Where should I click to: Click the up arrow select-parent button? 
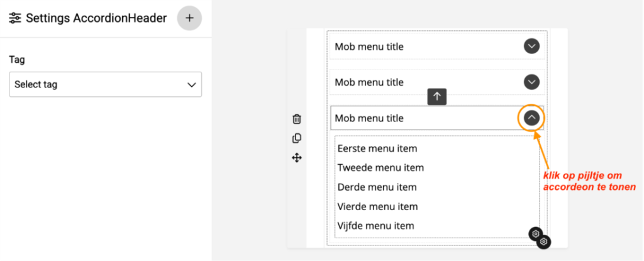(x=437, y=96)
